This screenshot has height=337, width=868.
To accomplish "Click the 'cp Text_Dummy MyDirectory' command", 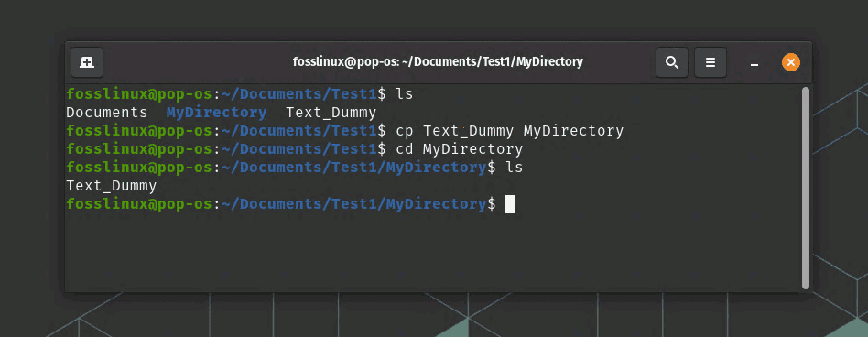I will tap(510, 132).
